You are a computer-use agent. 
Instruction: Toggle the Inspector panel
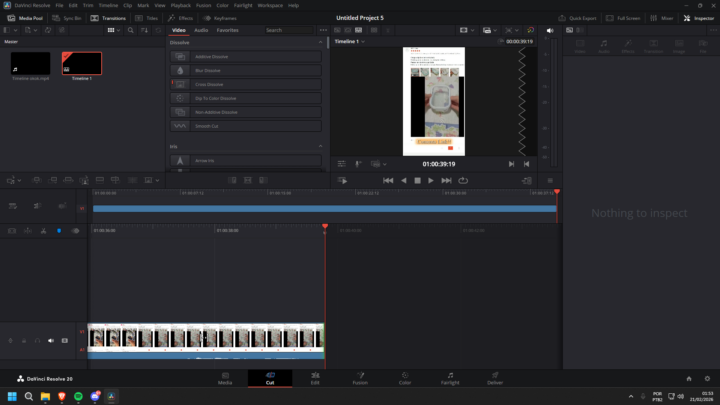coord(698,18)
